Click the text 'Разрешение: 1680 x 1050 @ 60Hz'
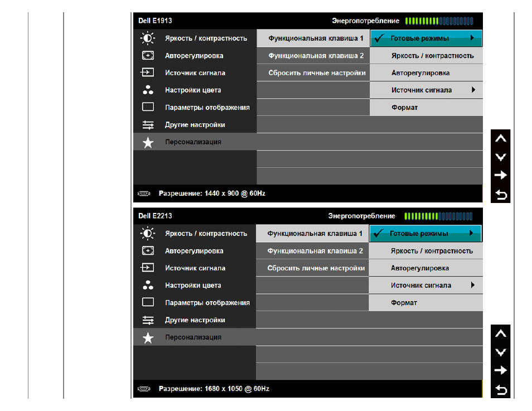Viewport: 532px width, 411px height. click(x=214, y=389)
